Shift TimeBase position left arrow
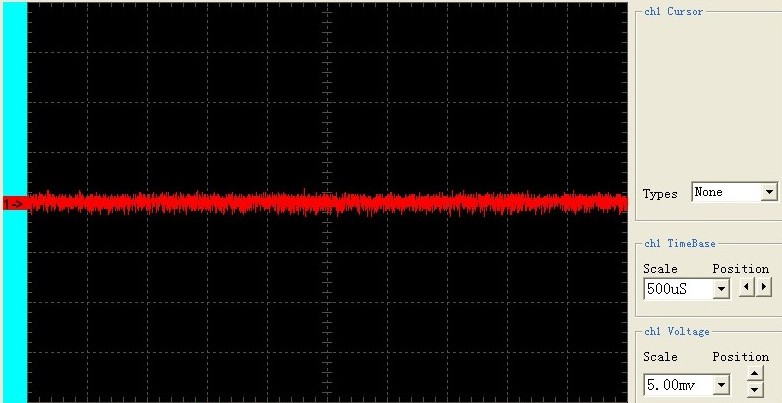 [x=746, y=287]
